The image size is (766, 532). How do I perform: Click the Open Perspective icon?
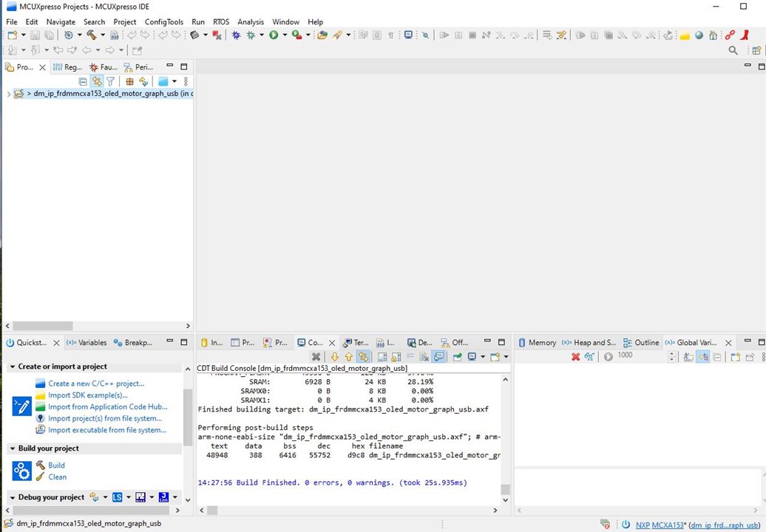pyautogui.click(x=756, y=50)
